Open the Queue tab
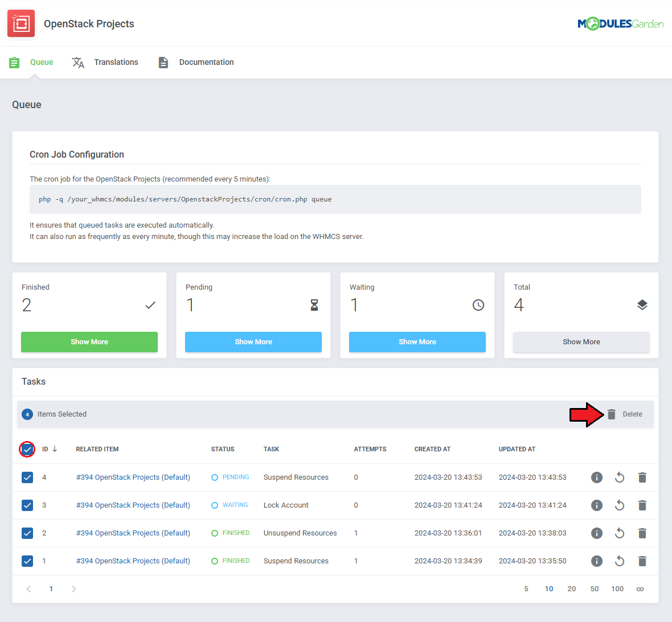This screenshot has width=672, height=622. (42, 62)
